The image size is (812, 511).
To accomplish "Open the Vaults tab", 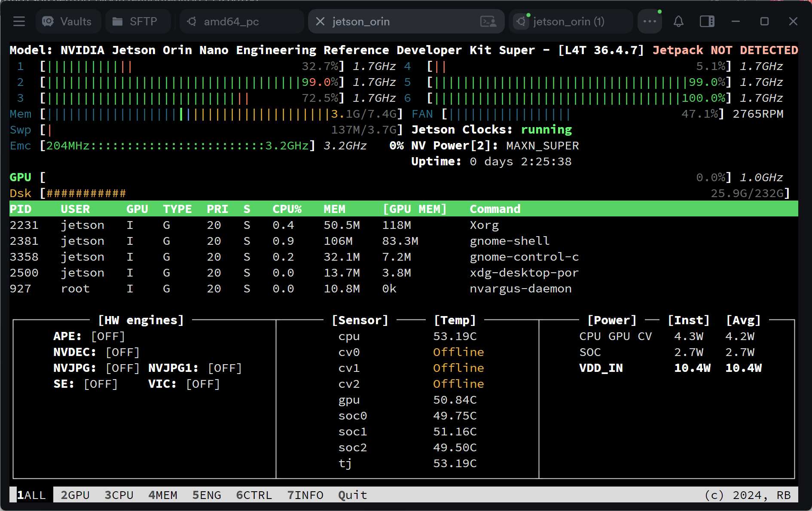I will click(68, 21).
